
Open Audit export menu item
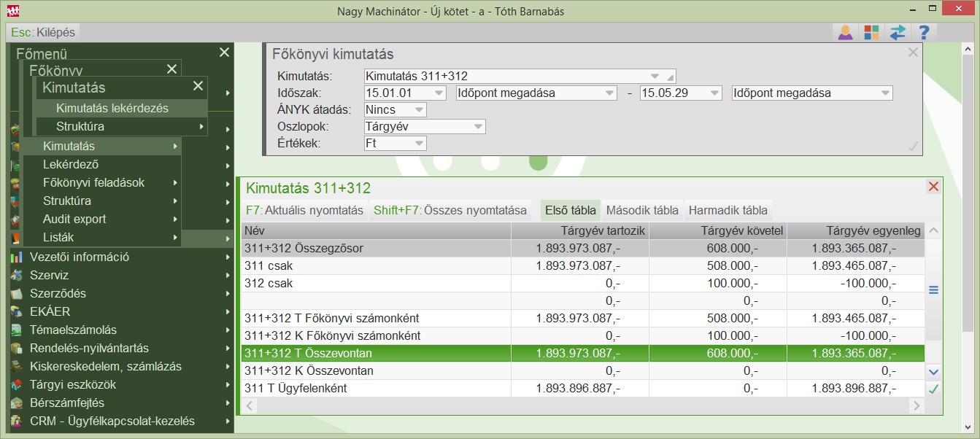pos(102,219)
